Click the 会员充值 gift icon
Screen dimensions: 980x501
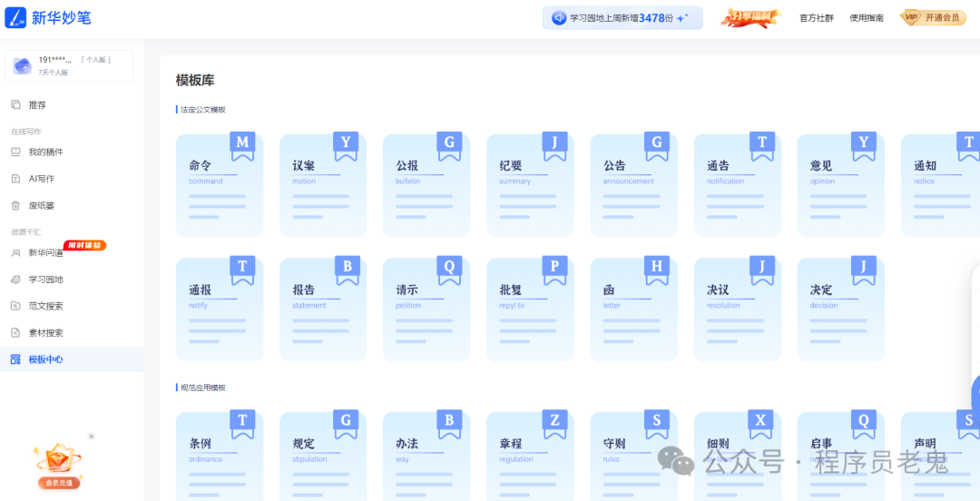pyautogui.click(x=59, y=459)
